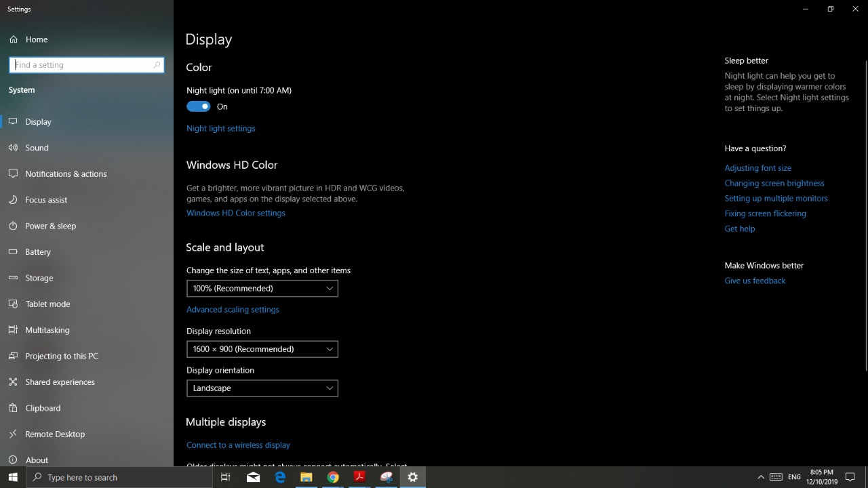Viewport: 868px width, 488px height.
Task: Click the Home icon in sidebar
Action: click(14, 39)
